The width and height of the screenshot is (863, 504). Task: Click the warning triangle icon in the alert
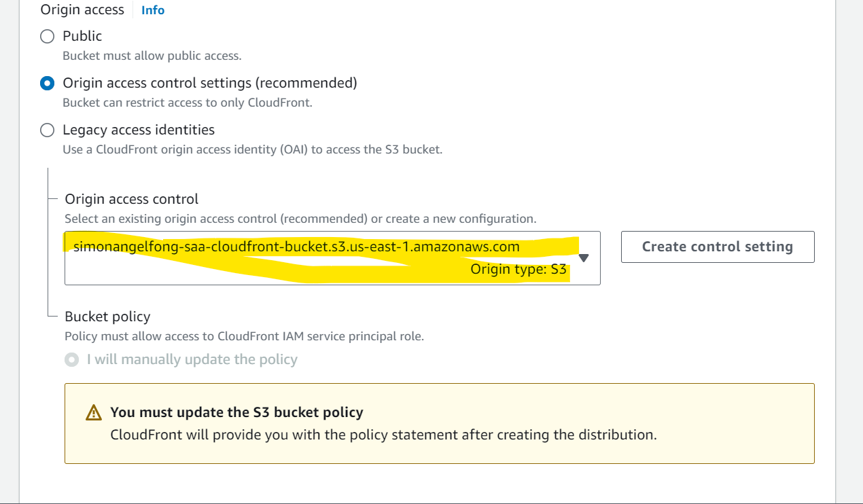tap(94, 412)
